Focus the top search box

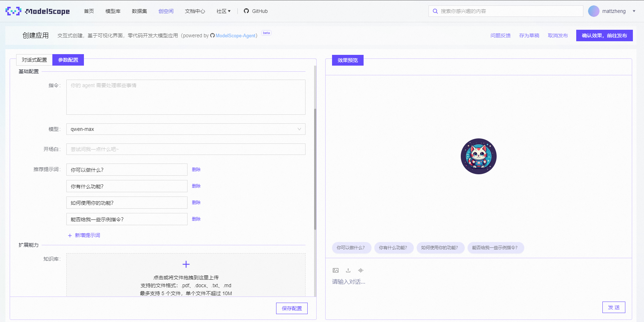point(506,11)
